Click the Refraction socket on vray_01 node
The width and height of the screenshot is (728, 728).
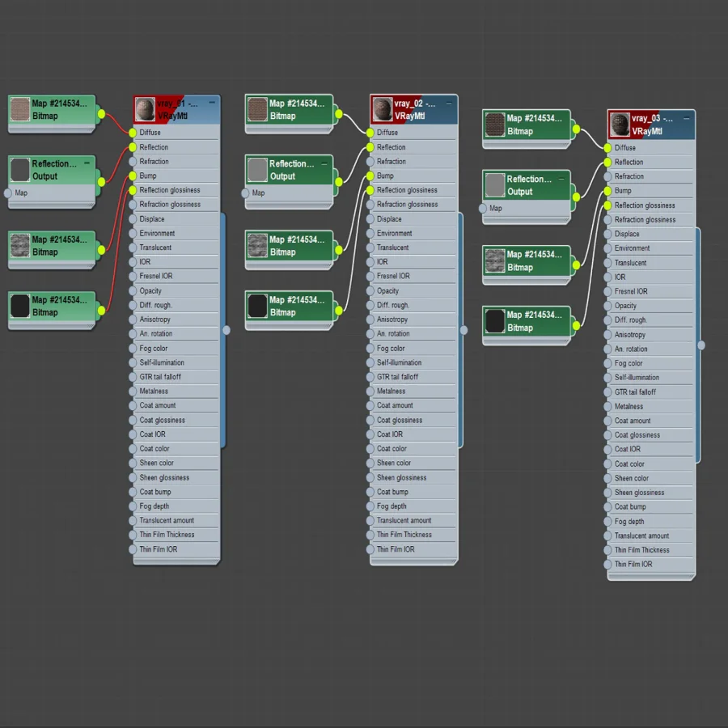click(133, 162)
